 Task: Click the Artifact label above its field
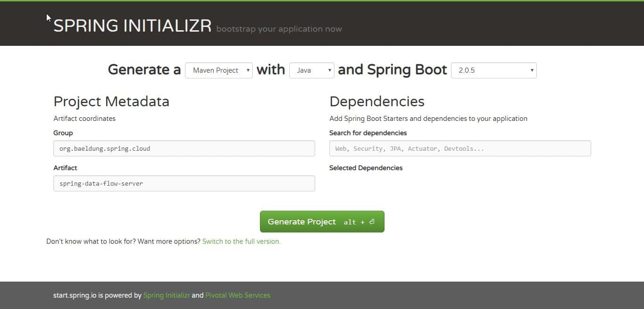pos(65,168)
